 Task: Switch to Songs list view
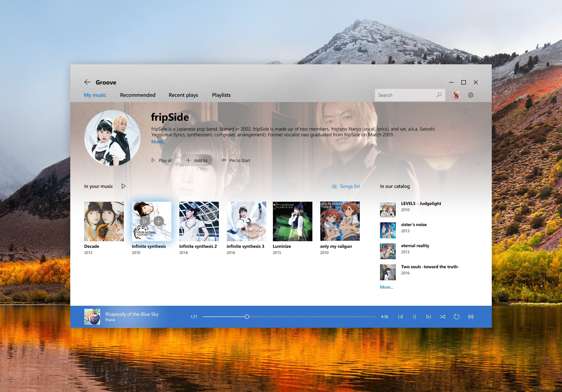click(346, 186)
